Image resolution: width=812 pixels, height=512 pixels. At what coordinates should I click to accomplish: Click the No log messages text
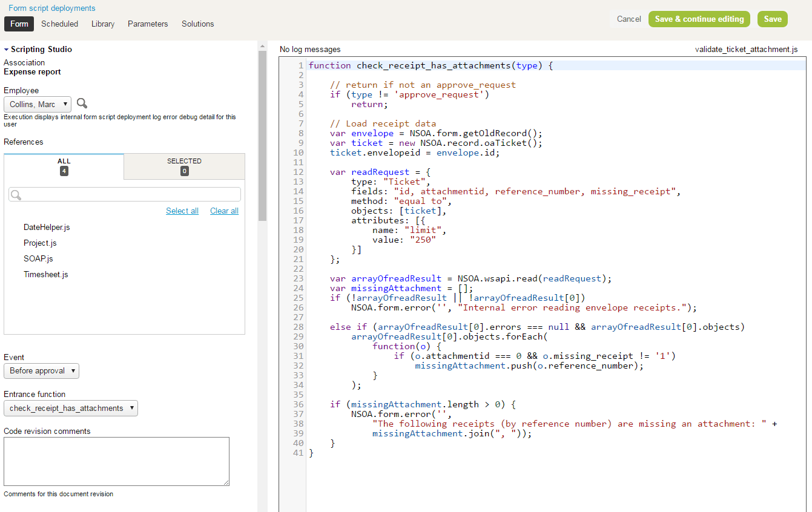[310, 49]
